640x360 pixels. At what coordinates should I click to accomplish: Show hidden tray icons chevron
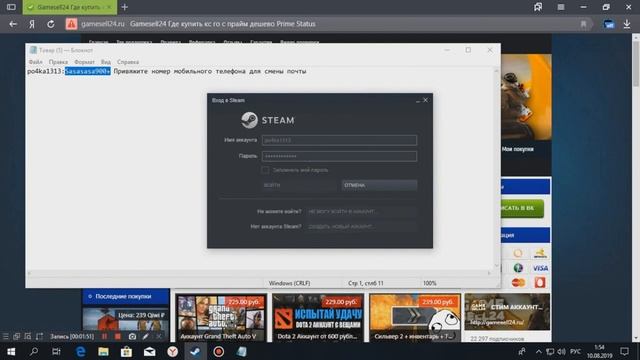(538, 351)
